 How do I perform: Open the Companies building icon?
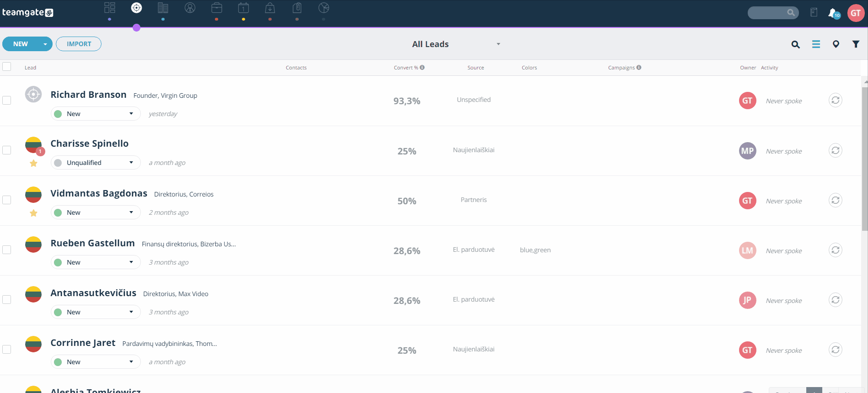pos(163,8)
